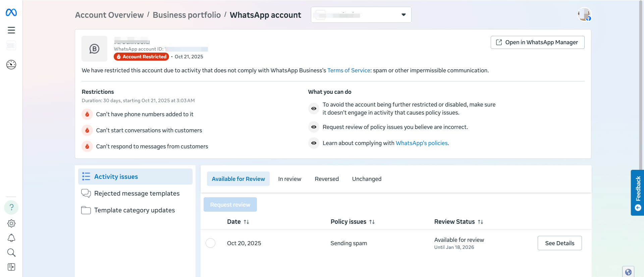Click the Meta logo icon
This screenshot has width=644, height=277.
click(11, 13)
